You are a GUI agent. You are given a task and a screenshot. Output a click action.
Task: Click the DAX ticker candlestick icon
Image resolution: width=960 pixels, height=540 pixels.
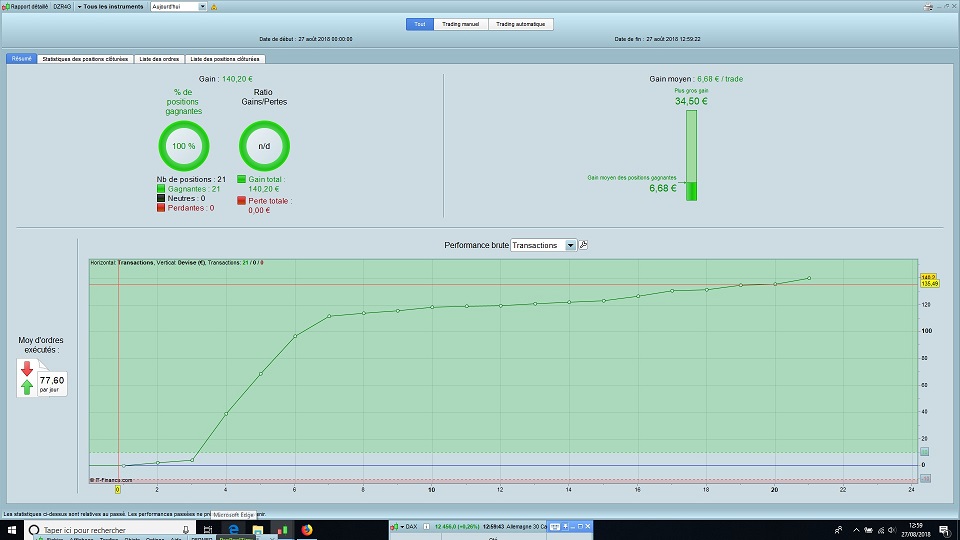394,527
